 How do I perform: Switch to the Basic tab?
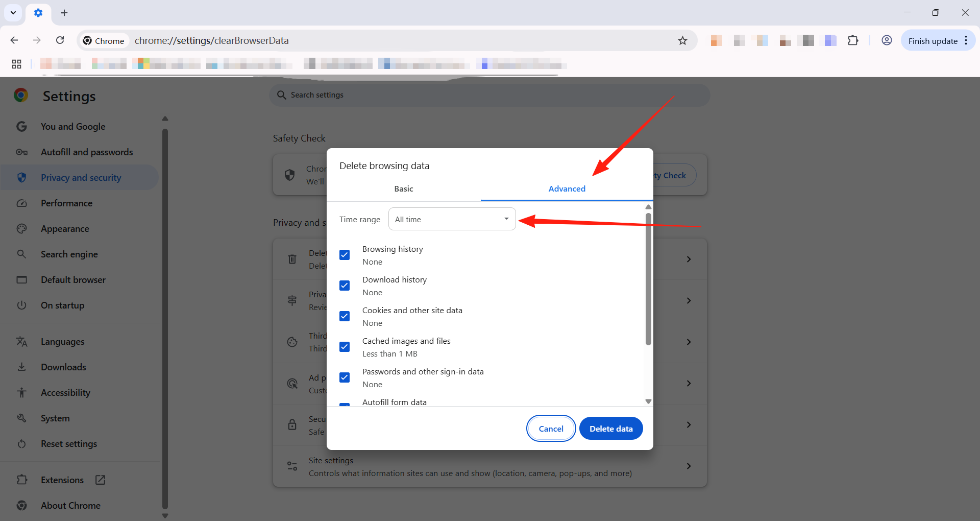pos(403,189)
